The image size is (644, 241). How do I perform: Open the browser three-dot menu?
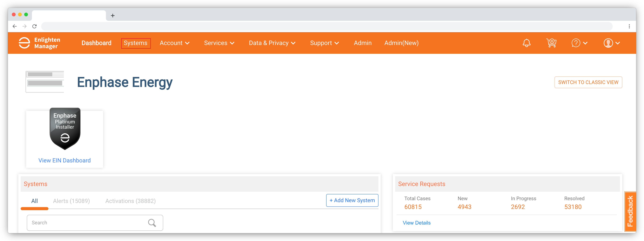click(x=629, y=26)
